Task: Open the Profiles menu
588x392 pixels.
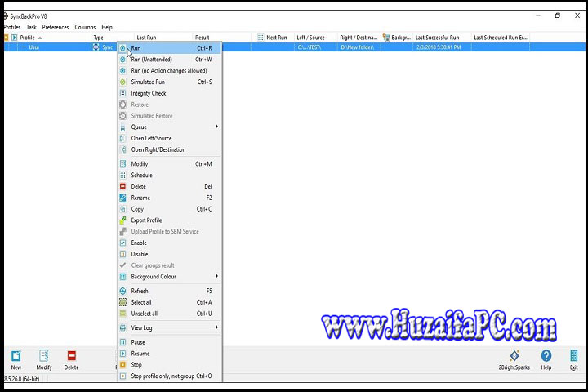Action: (x=12, y=27)
